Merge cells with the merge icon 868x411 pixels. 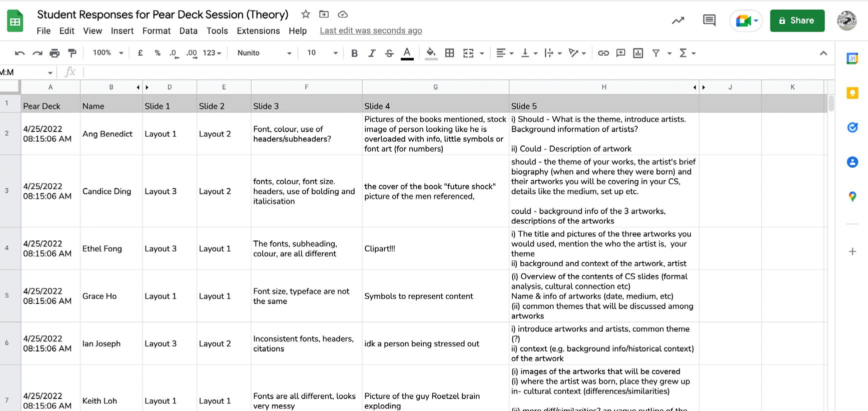(x=468, y=53)
